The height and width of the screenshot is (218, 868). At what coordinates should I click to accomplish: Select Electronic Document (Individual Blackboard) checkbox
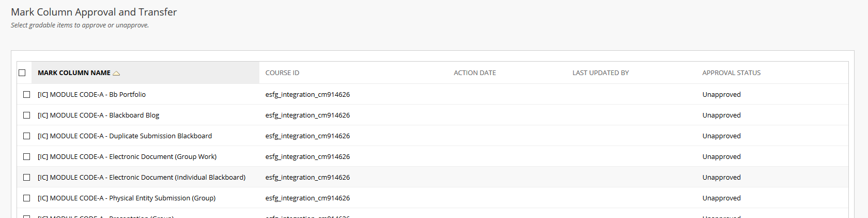27,178
